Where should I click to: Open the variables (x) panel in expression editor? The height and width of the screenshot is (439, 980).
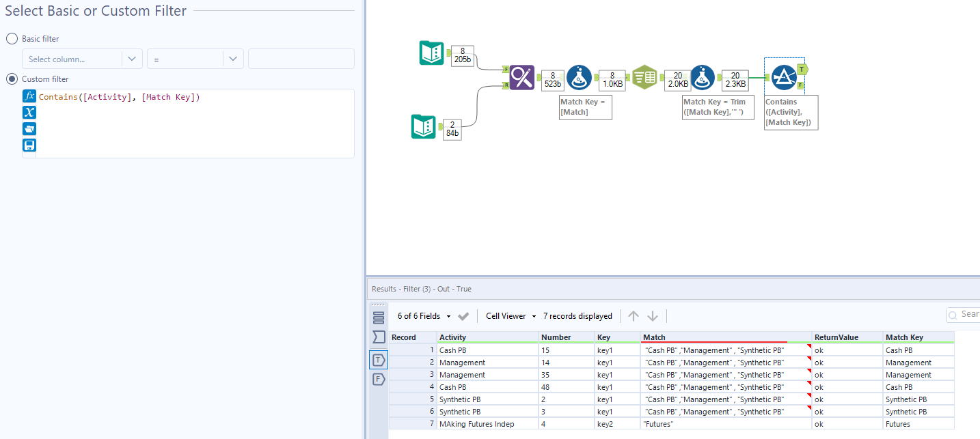click(x=29, y=112)
